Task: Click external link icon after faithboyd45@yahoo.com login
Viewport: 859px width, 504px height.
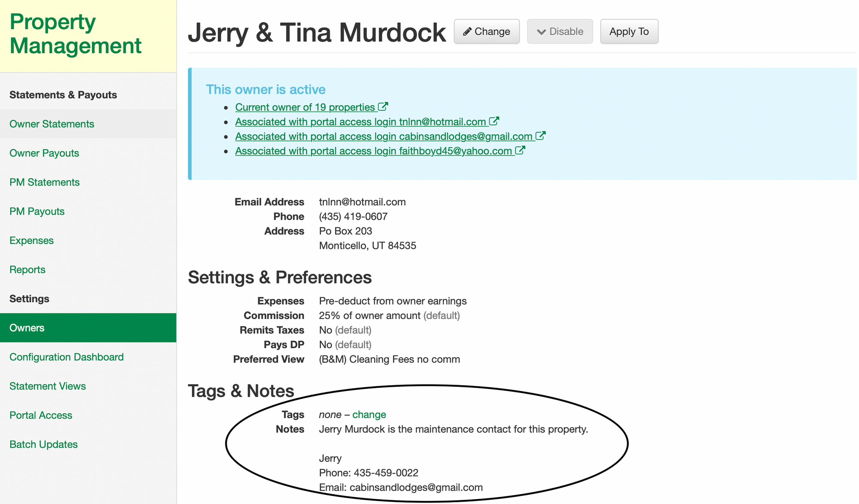Action: 520,150
